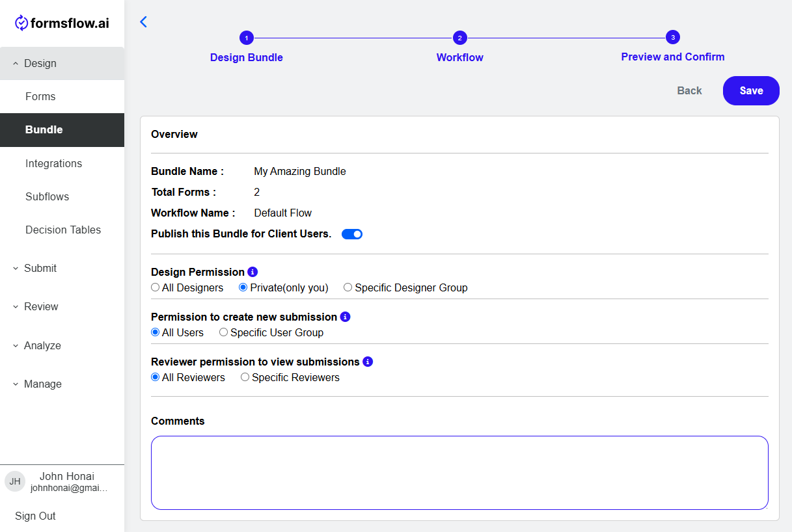This screenshot has width=792, height=532.
Task: Choose Specific Designer Group option
Action: click(348, 287)
